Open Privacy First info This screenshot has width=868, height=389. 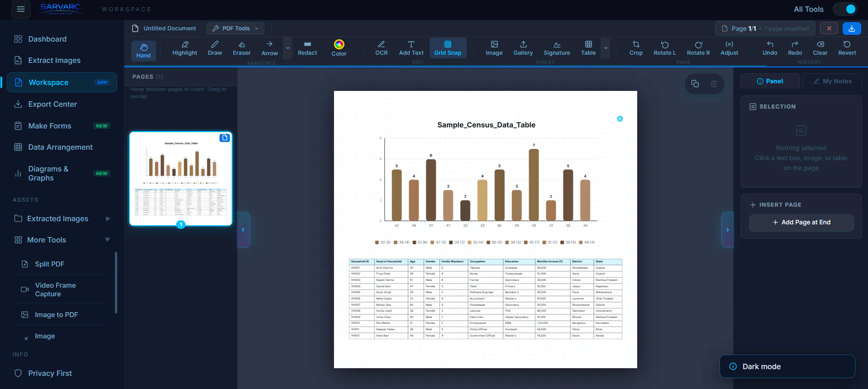pyautogui.click(x=62, y=373)
